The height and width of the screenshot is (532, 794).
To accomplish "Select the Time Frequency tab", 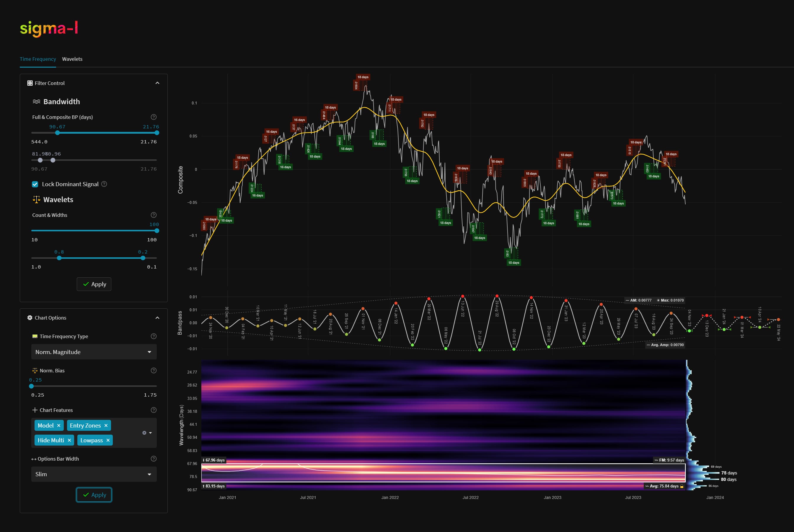I will 37,59.
